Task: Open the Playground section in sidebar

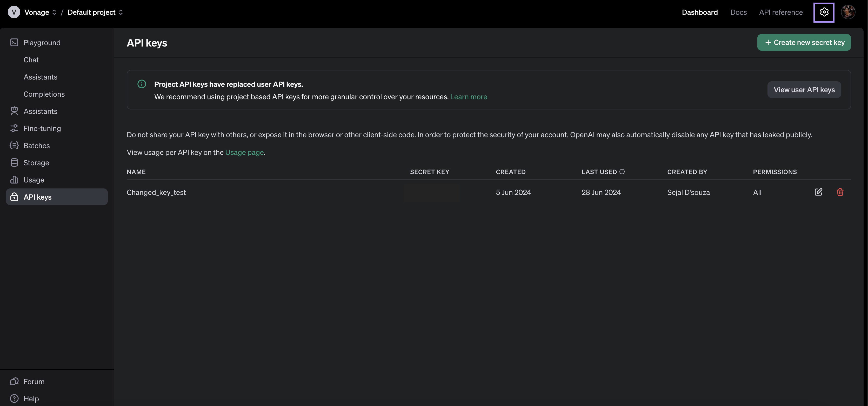Action: (42, 43)
